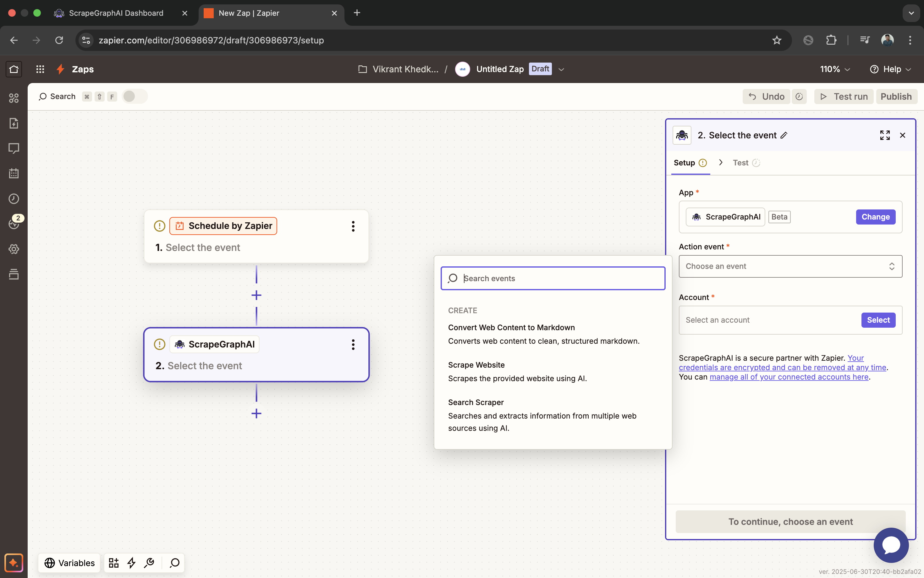
Task: Expand the step panel to fullscreen
Action: click(x=885, y=135)
